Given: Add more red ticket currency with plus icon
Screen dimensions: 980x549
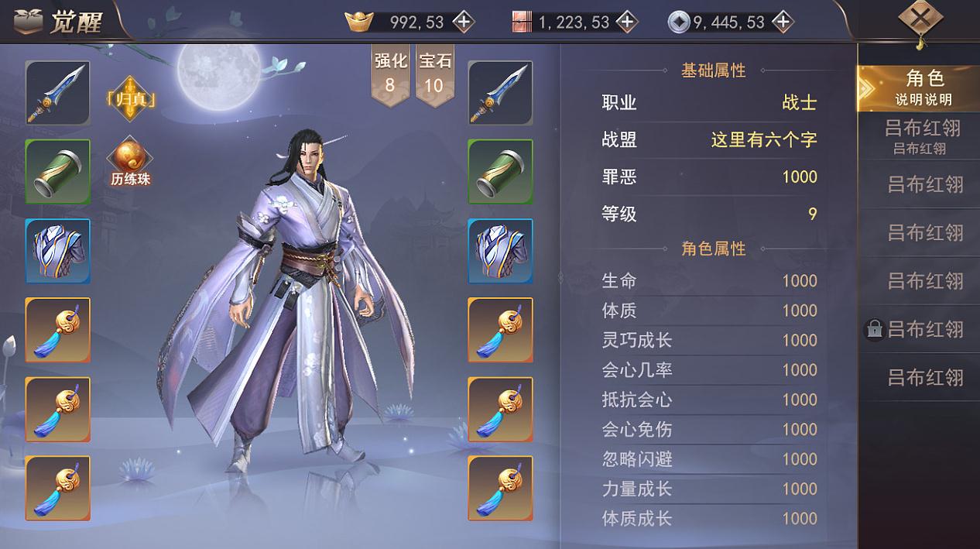Looking at the screenshot, I should point(626,22).
